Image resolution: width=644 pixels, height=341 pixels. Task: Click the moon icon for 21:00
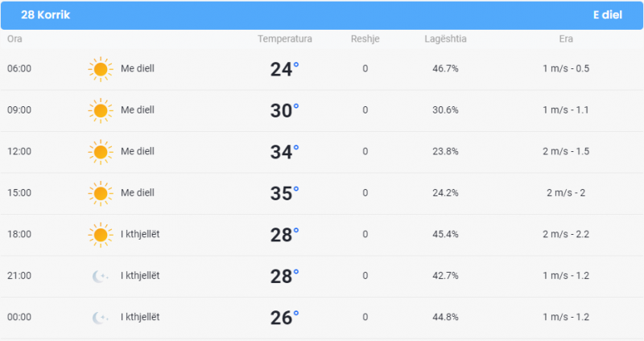[x=100, y=276]
